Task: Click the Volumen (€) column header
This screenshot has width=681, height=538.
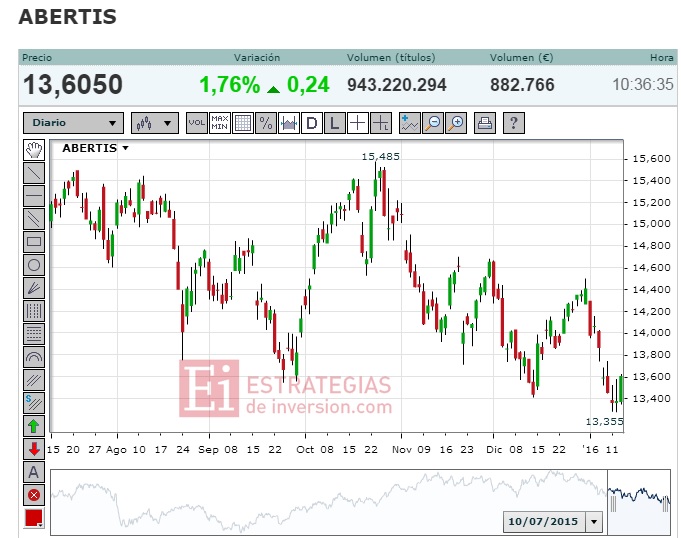Action: tap(521, 57)
